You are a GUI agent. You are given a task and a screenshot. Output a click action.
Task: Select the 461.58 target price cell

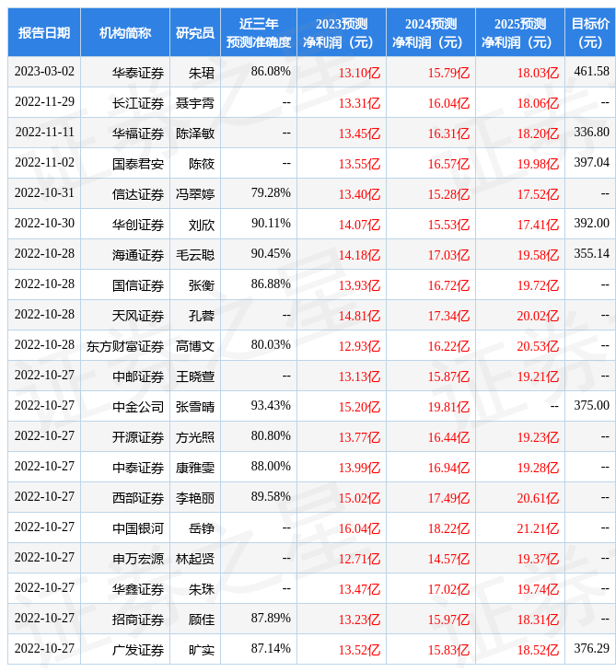click(591, 72)
